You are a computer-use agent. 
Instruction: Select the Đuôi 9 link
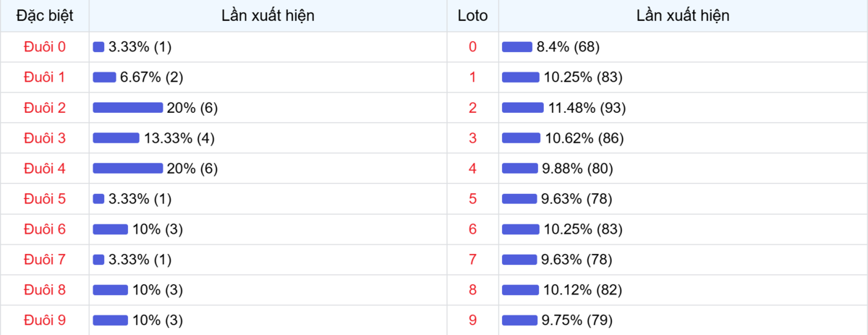pos(45,320)
